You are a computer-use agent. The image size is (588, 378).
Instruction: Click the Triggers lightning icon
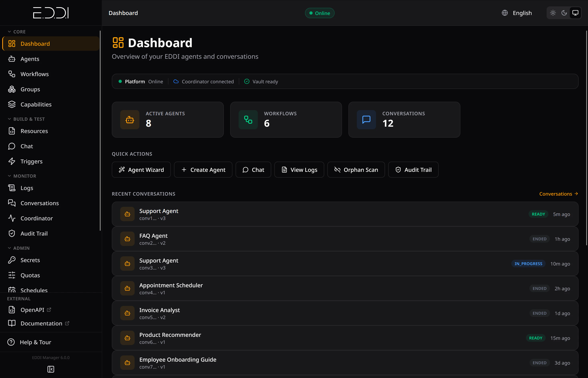(x=12, y=161)
